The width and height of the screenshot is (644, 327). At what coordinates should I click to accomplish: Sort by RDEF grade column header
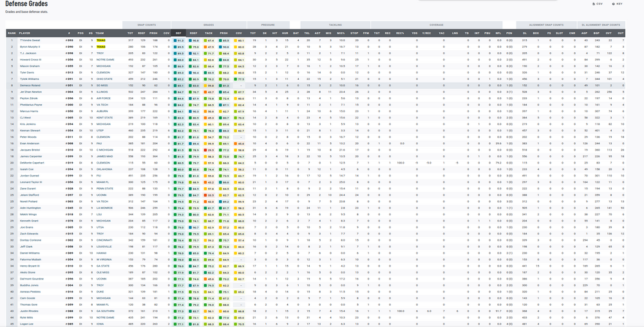(194, 32)
